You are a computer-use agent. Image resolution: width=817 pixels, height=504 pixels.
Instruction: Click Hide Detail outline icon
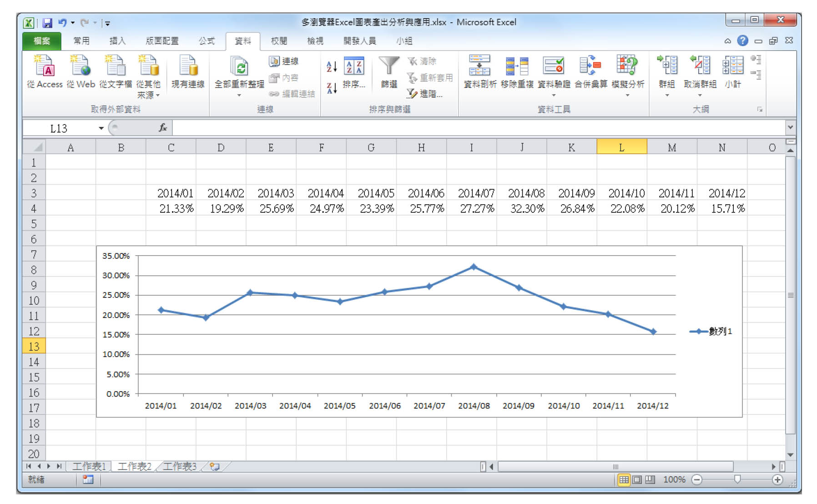pyautogui.click(x=756, y=74)
